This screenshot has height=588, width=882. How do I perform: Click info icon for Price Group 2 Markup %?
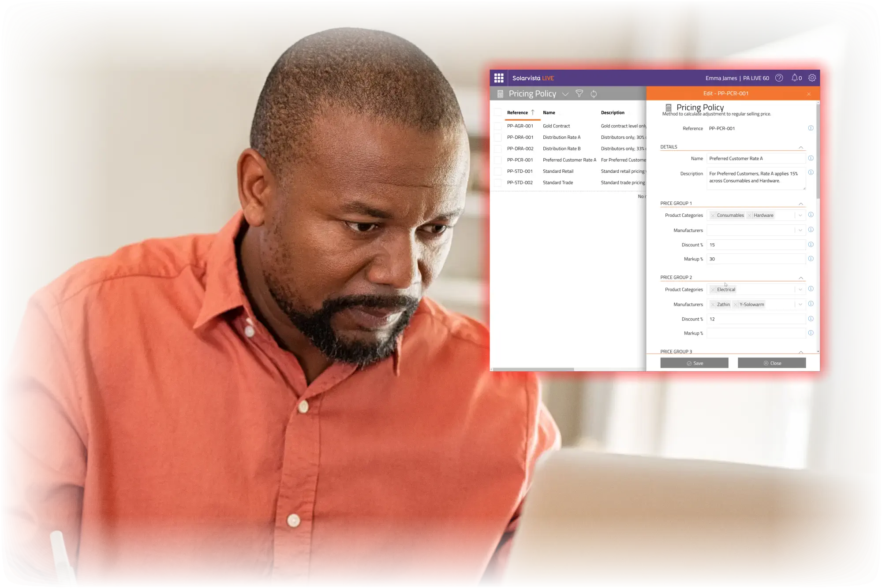[811, 333]
